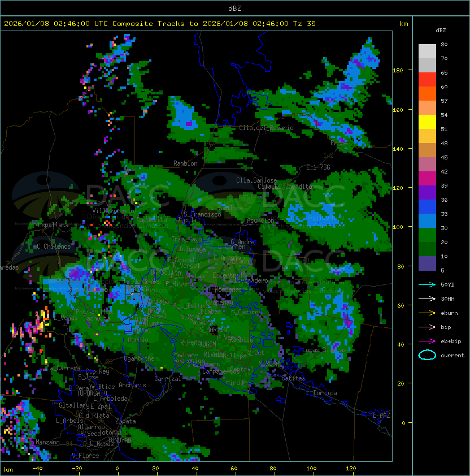The width and height of the screenshot is (470, 476).
Task: Click the cyan 'current' ellipse legend symbol
Action: coord(427,355)
